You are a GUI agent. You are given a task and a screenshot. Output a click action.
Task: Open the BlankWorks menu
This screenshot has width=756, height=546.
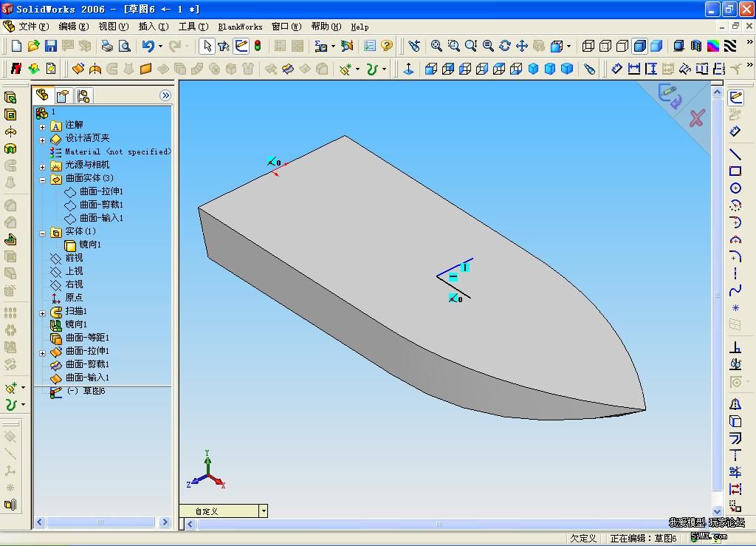coord(240,27)
